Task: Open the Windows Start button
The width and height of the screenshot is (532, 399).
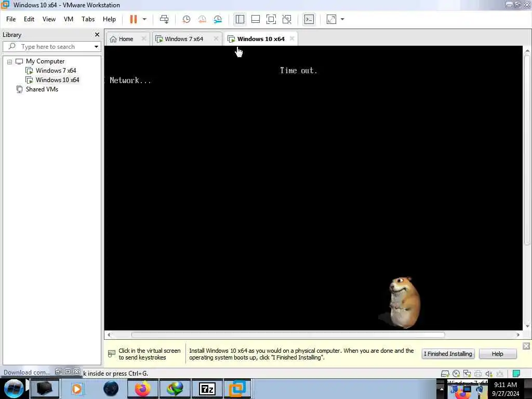Action: pyautogui.click(x=14, y=389)
